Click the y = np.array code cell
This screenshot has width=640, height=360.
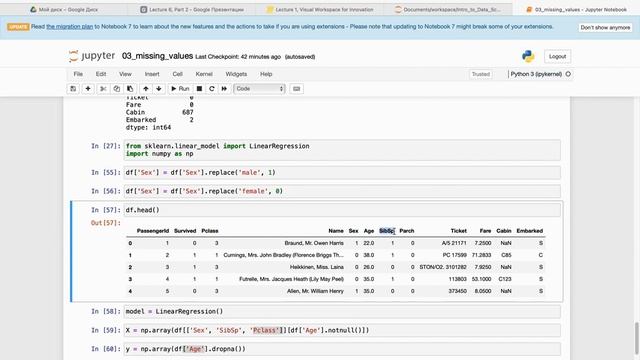pyautogui.click(x=342, y=349)
